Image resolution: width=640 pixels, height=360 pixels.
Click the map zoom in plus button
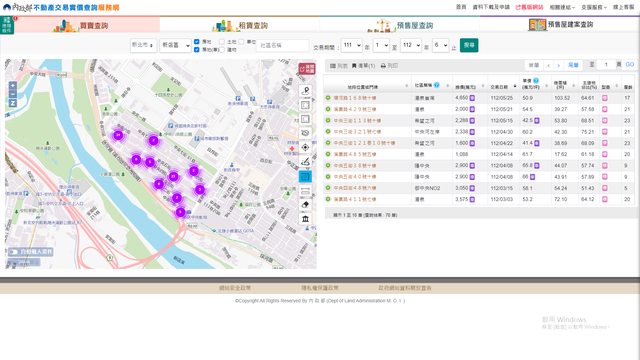tap(13, 85)
